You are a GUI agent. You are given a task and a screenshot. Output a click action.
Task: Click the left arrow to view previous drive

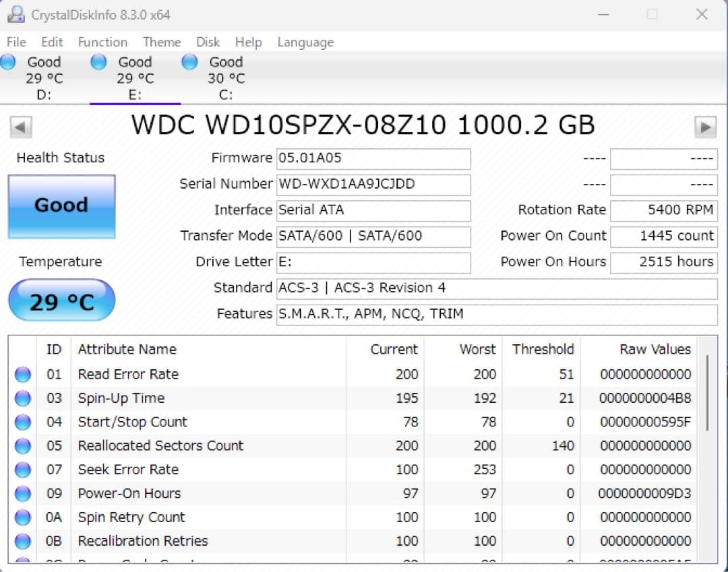pyautogui.click(x=20, y=125)
